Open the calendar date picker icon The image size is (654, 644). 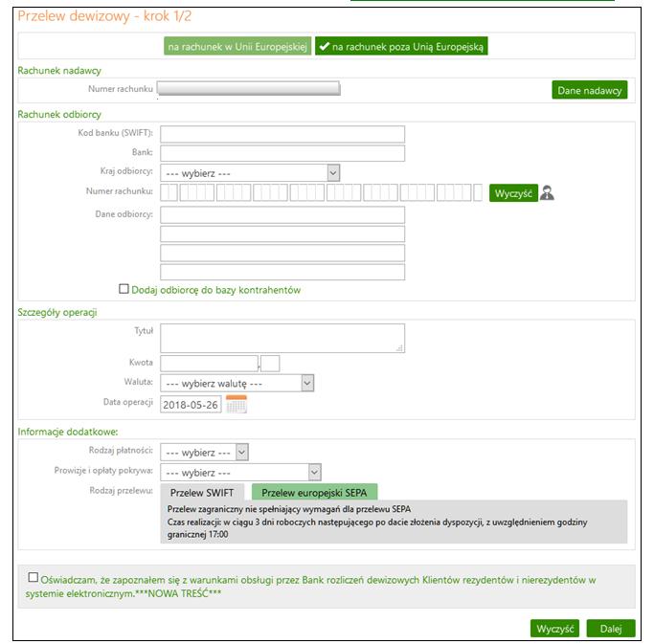click(x=237, y=404)
